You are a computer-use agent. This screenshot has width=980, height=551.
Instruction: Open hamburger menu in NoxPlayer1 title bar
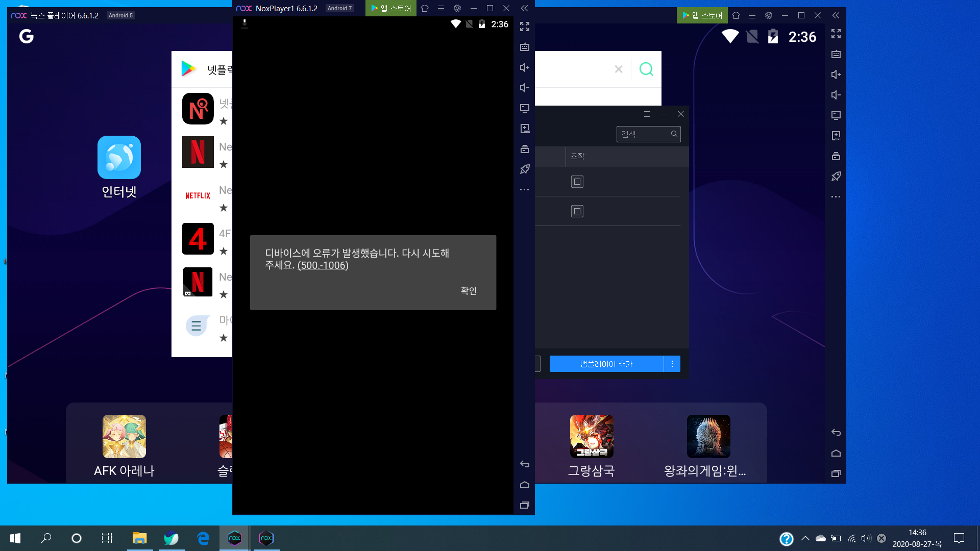pos(440,8)
